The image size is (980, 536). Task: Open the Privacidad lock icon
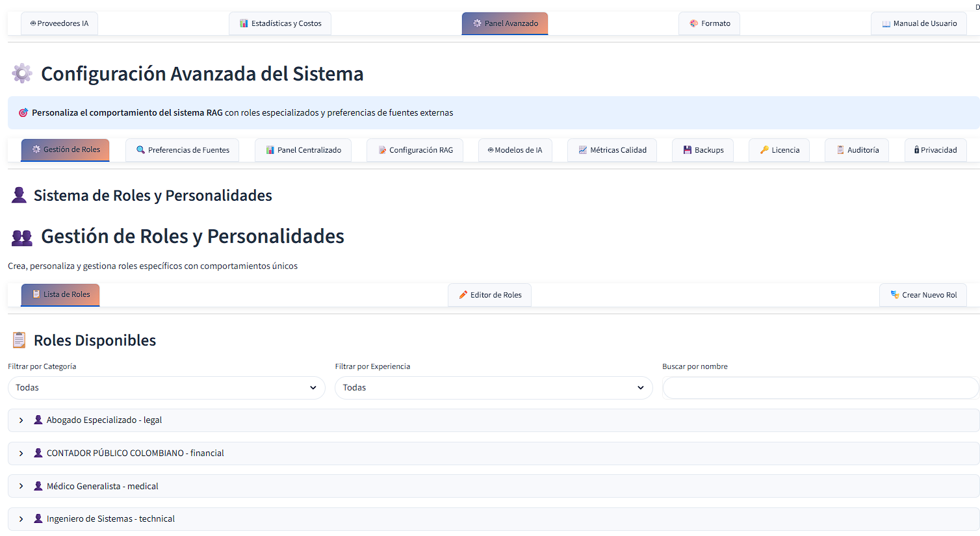click(x=918, y=149)
